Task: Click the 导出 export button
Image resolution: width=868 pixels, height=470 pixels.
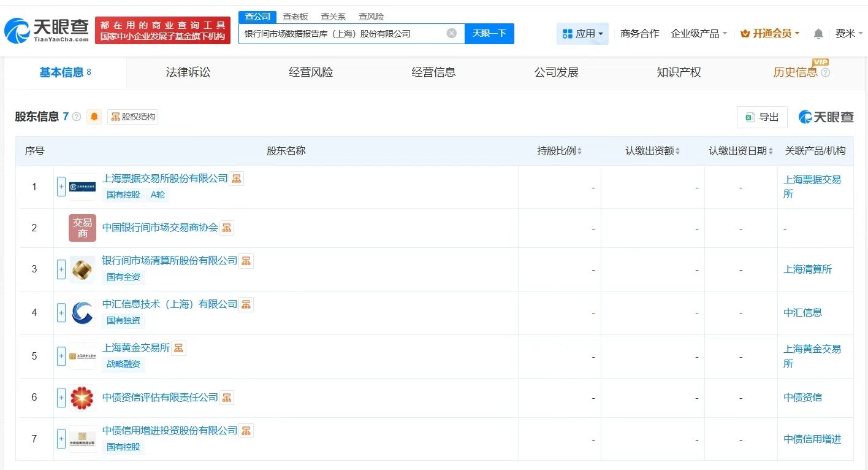Action: [x=762, y=117]
